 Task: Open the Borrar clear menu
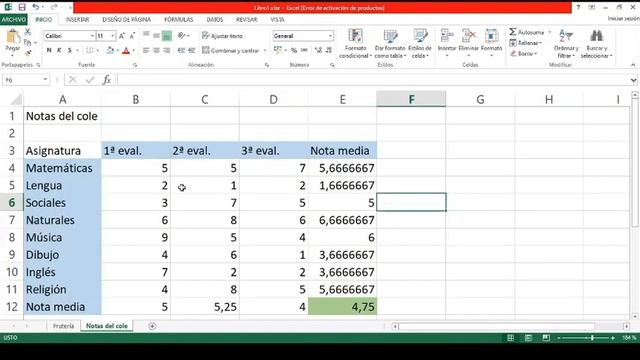[524, 53]
